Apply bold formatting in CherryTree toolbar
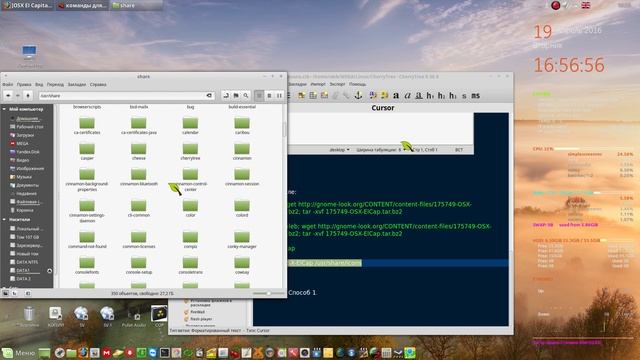This screenshot has height=360, width=640. coord(396,96)
